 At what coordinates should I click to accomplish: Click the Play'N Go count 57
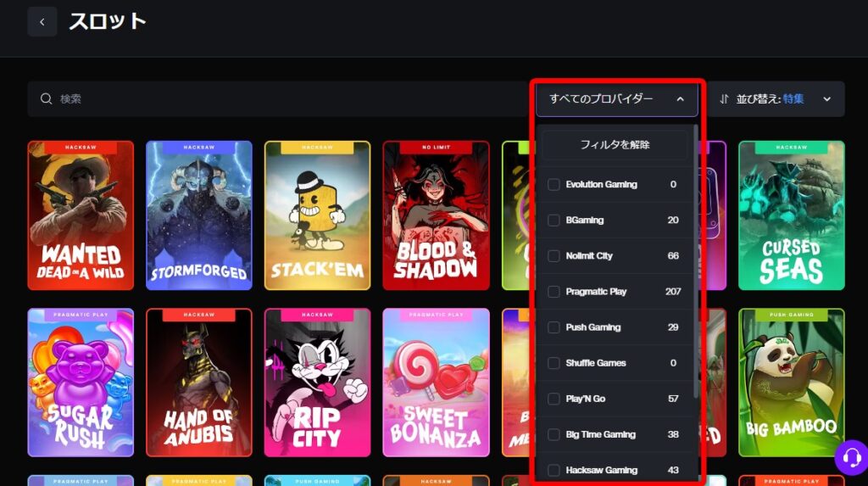pyautogui.click(x=672, y=399)
